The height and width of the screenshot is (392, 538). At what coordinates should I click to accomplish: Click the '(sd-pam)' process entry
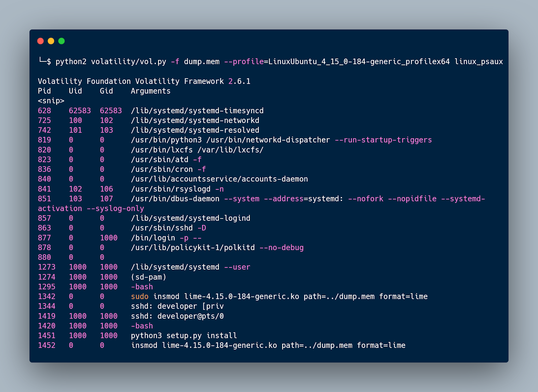coord(149,277)
